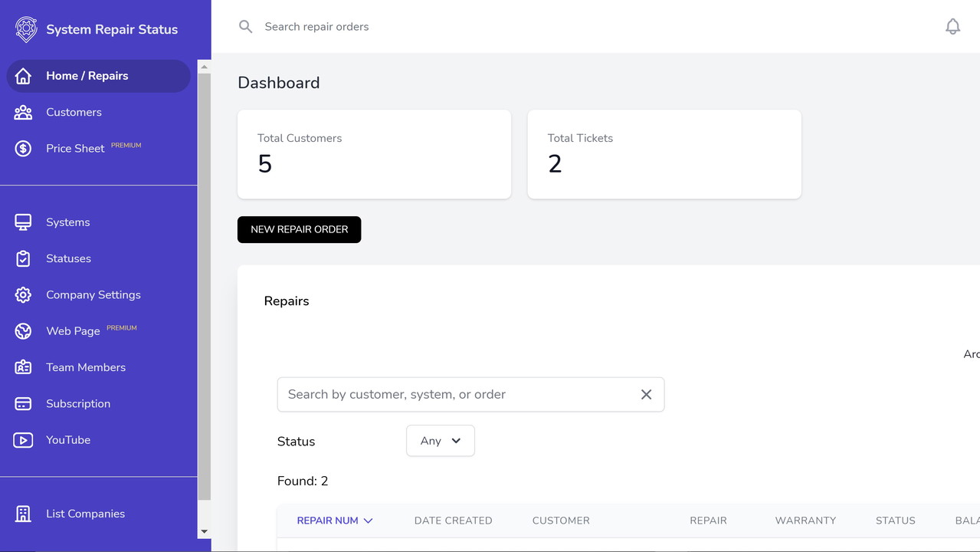Click the Customers people icon in sidebar
Viewport: 980px width, 552px height.
point(23,113)
